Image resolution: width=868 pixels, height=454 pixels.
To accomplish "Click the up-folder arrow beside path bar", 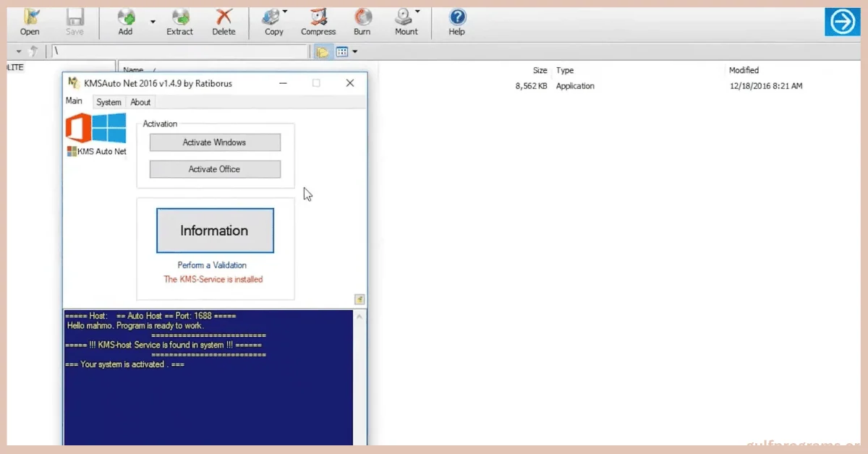I will pos(33,51).
